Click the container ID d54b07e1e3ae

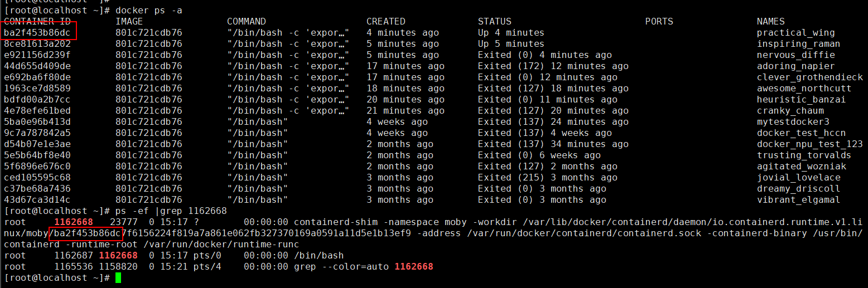(37, 144)
